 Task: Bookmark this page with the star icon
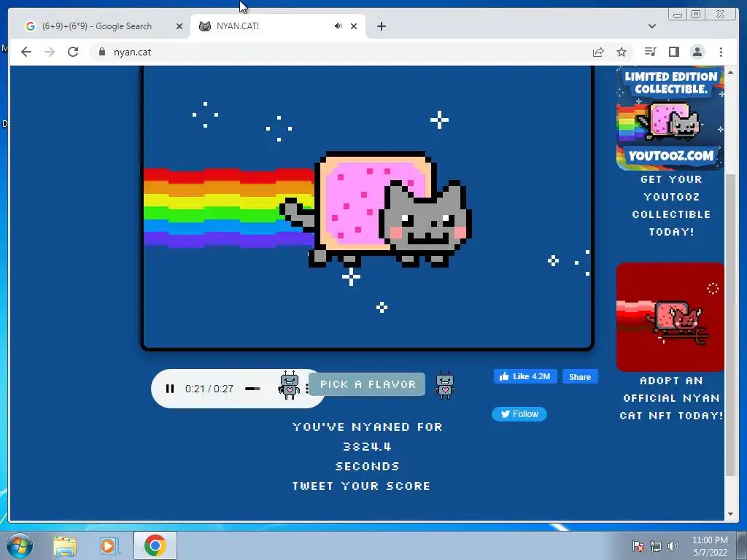[622, 52]
